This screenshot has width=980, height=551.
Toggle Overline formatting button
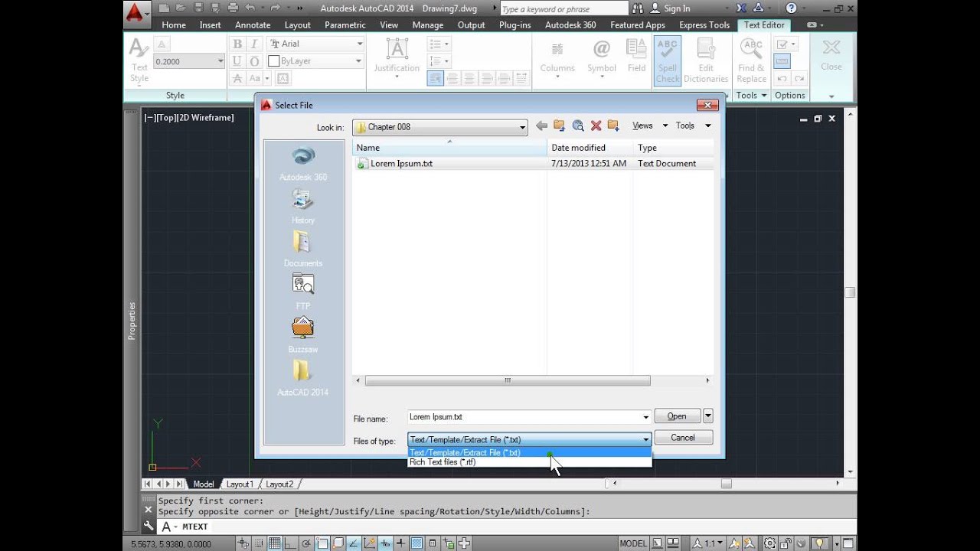(x=254, y=61)
